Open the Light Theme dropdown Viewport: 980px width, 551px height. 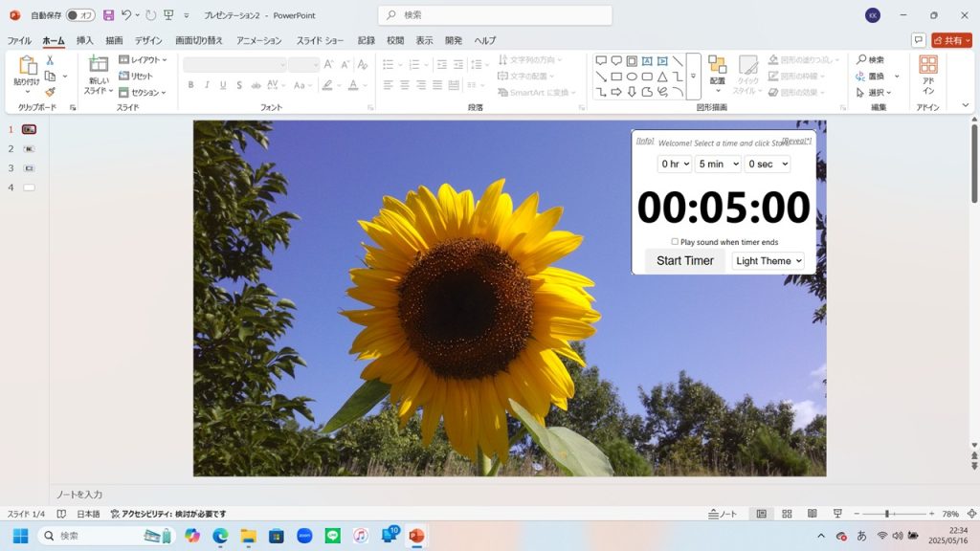click(768, 260)
